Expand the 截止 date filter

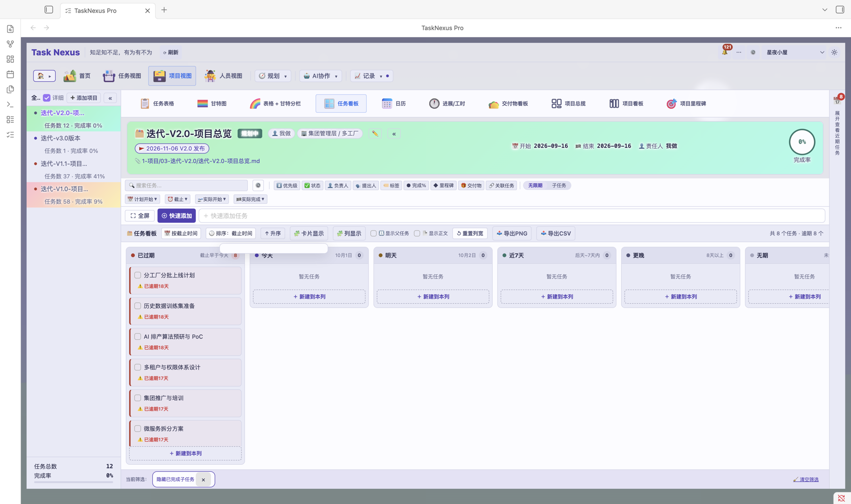point(178,199)
